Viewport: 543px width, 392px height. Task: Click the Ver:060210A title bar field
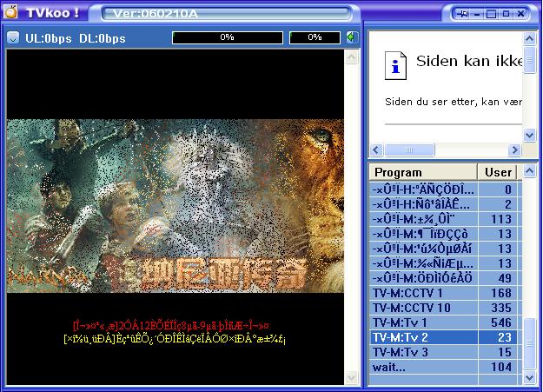[x=227, y=14]
